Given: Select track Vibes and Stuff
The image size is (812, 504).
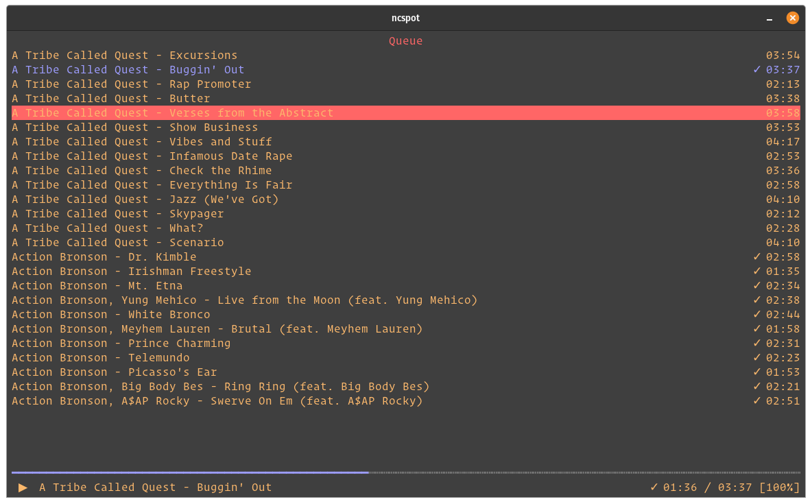Looking at the screenshot, I should click(406, 141).
